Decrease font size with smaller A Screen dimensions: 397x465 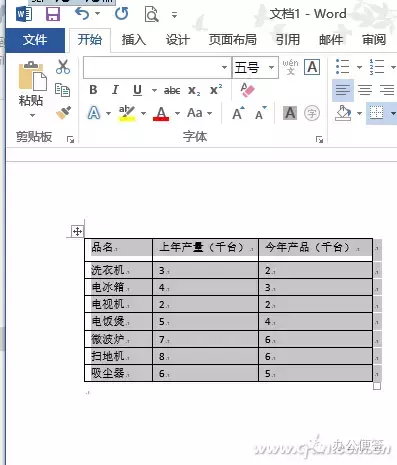(260, 113)
